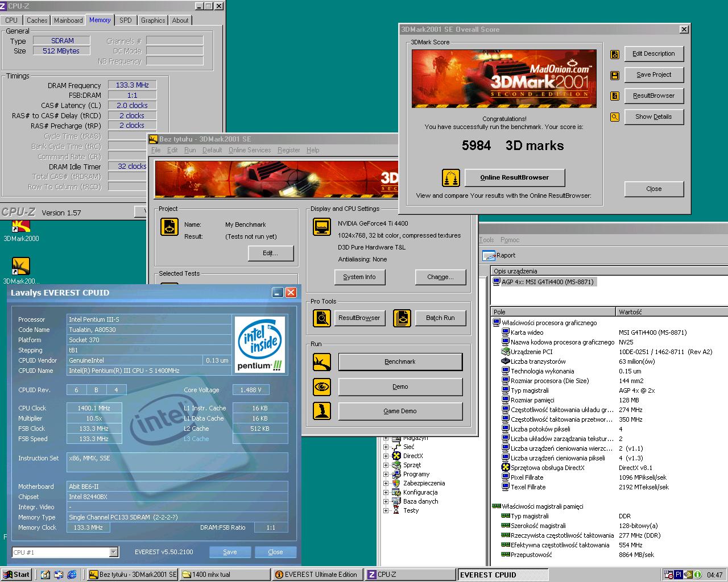
Task: Click the Pole column header
Action: [553, 311]
